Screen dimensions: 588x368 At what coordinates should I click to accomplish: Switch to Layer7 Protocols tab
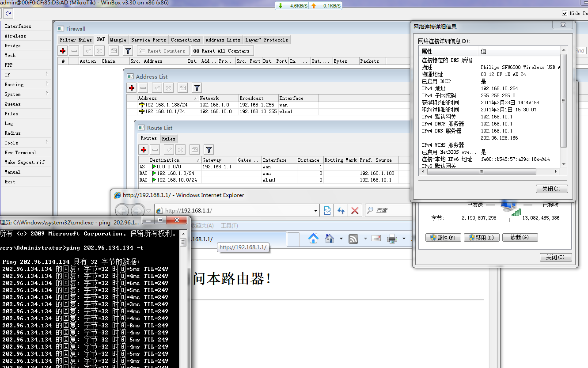(266, 40)
